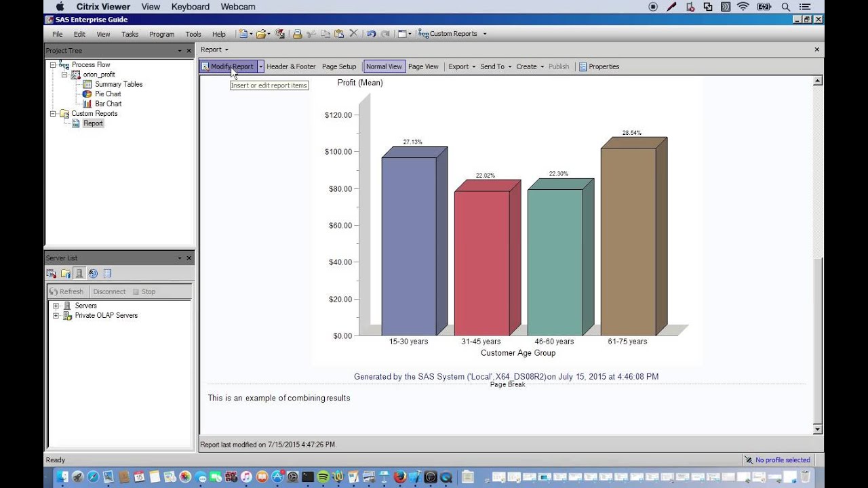Select the Summary Tables tree item
Screen dimensions: 868x488
(119, 84)
